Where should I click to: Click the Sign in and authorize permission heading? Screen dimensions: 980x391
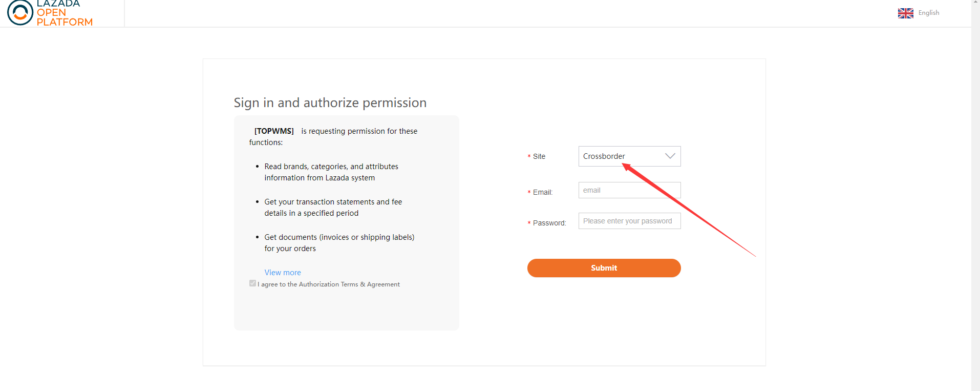(330, 102)
